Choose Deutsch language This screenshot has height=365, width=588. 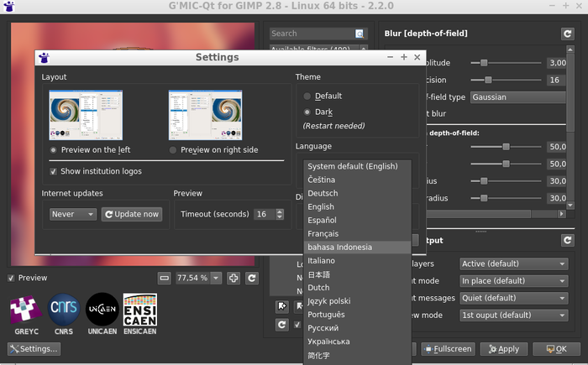coord(357,193)
